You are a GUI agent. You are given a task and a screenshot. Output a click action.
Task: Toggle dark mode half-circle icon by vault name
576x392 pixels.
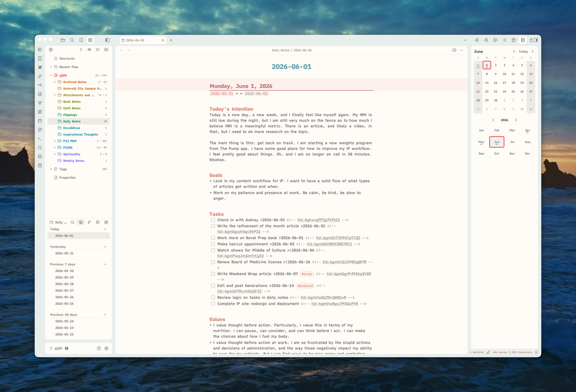(66, 348)
